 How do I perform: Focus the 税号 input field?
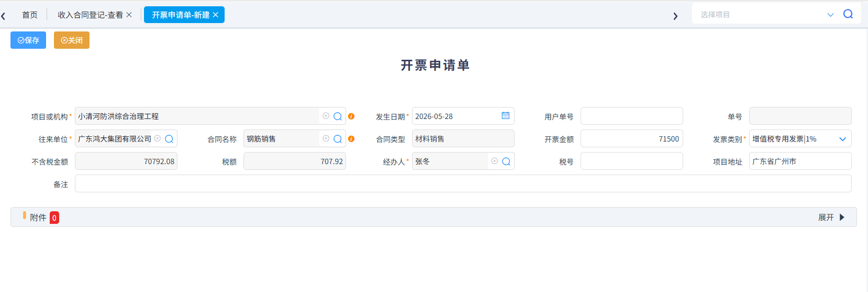[x=631, y=161]
